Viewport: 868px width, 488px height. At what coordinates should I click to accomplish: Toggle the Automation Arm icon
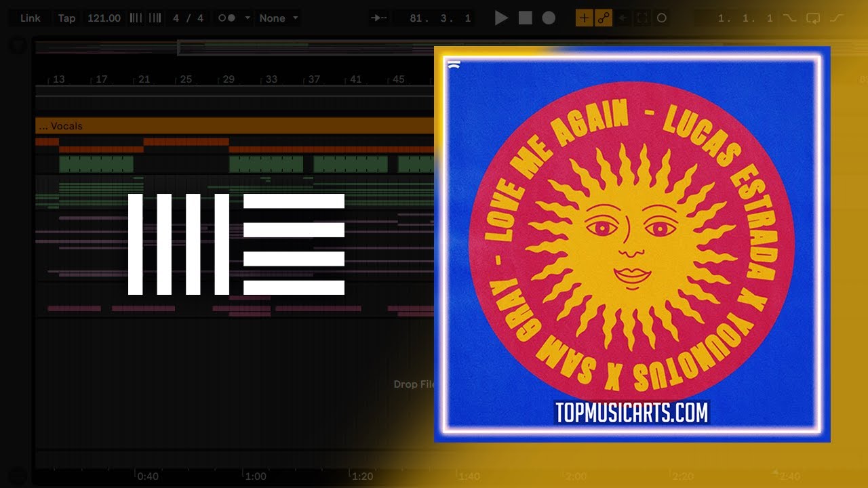pyautogui.click(x=603, y=18)
